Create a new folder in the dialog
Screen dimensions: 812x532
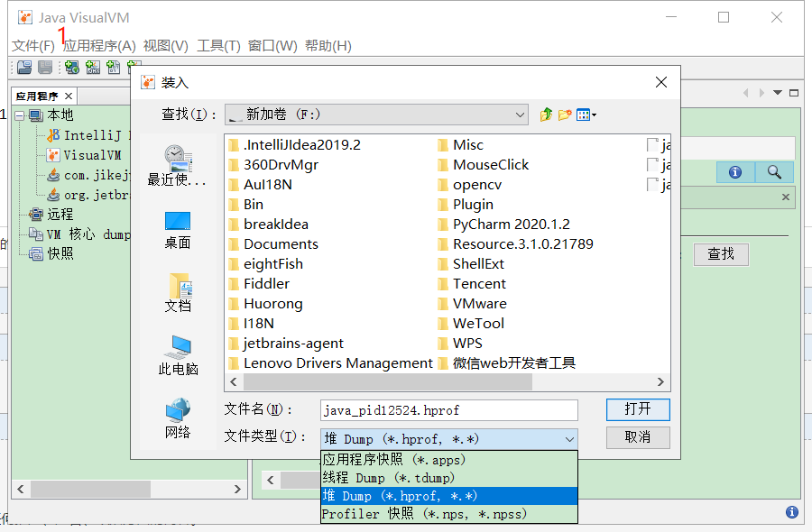click(565, 115)
